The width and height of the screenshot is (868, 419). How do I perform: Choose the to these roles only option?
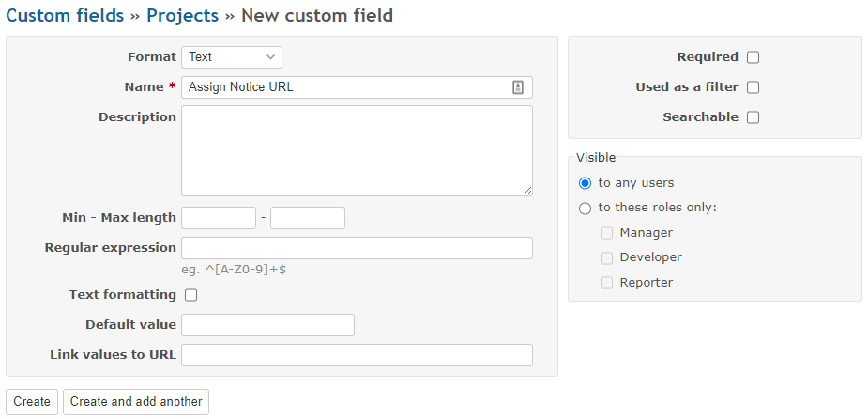586,209
